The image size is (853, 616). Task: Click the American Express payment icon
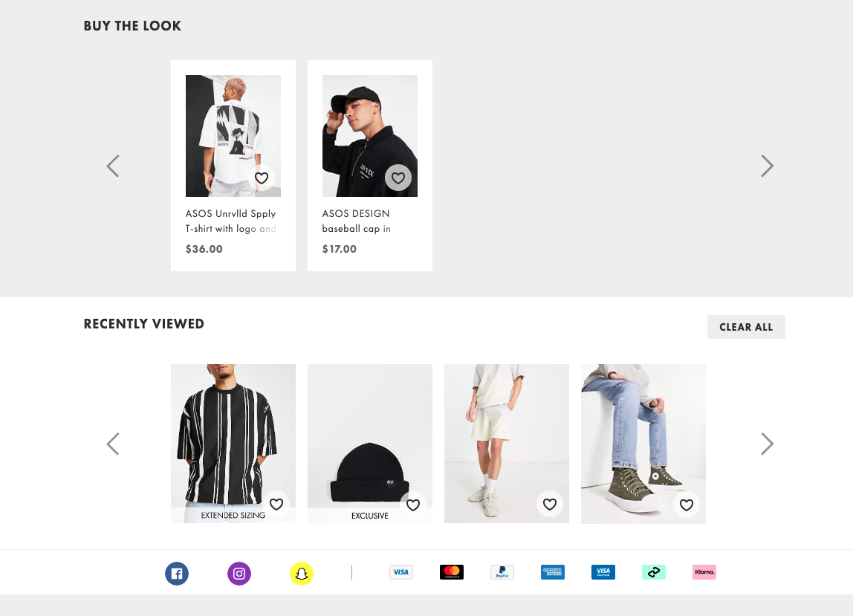(x=553, y=572)
